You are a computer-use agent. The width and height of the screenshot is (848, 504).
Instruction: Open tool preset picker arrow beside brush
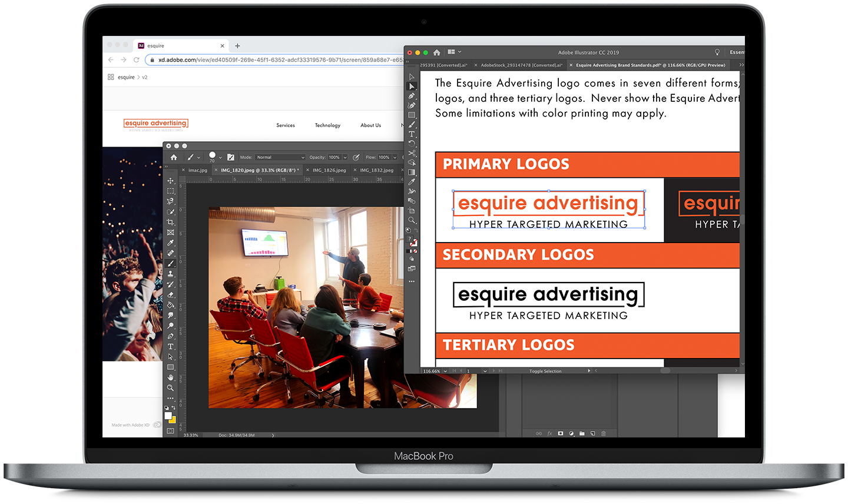(x=198, y=158)
